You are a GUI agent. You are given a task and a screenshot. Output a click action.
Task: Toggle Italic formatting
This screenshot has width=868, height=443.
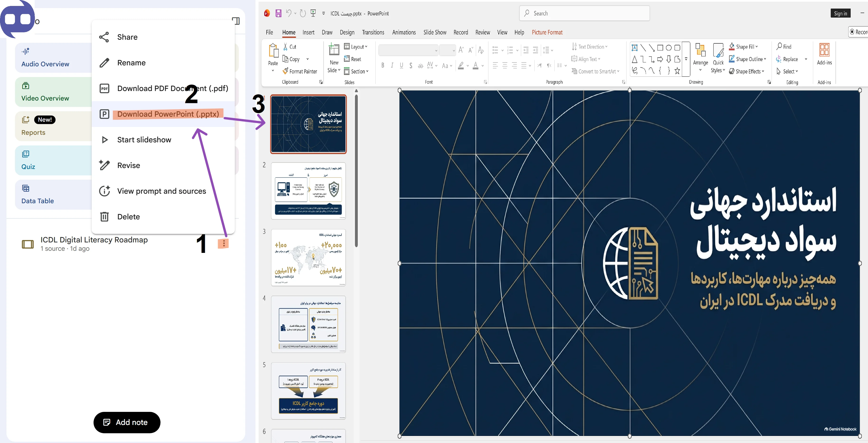[392, 65]
